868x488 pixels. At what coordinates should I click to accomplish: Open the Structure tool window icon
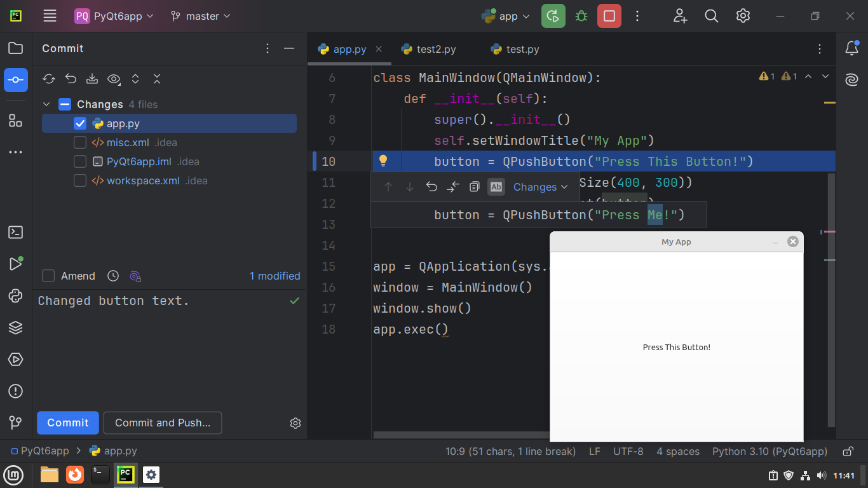[16, 121]
